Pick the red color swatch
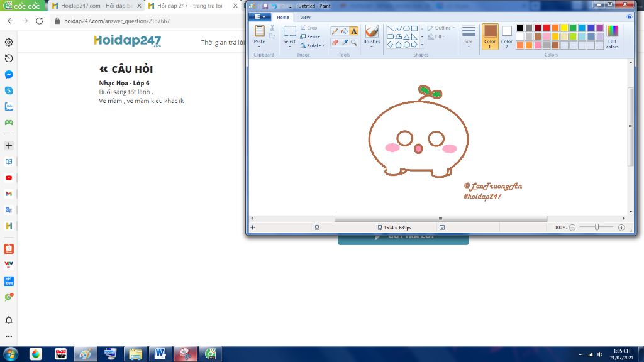The image size is (644, 362). pyautogui.click(x=547, y=28)
